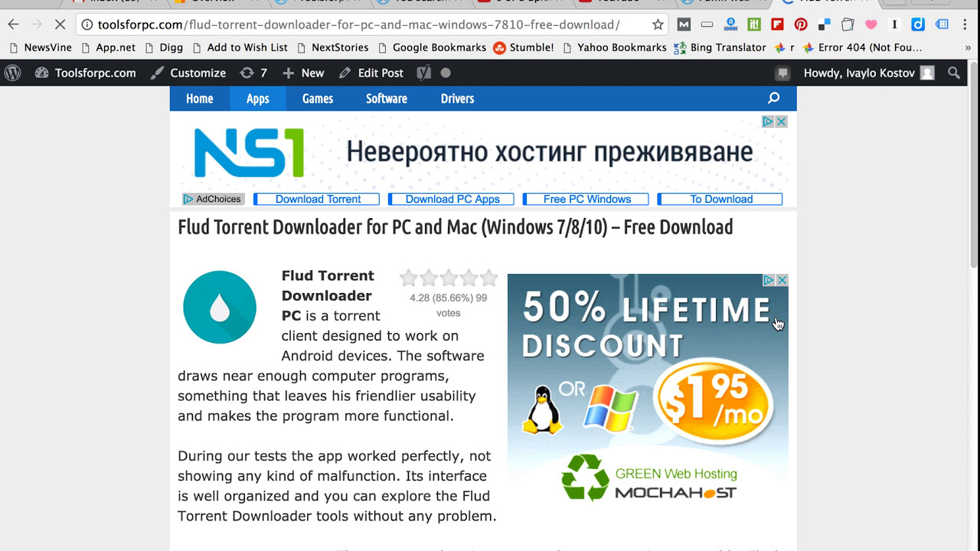Bookmark this page with the star icon

[x=658, y=24]
